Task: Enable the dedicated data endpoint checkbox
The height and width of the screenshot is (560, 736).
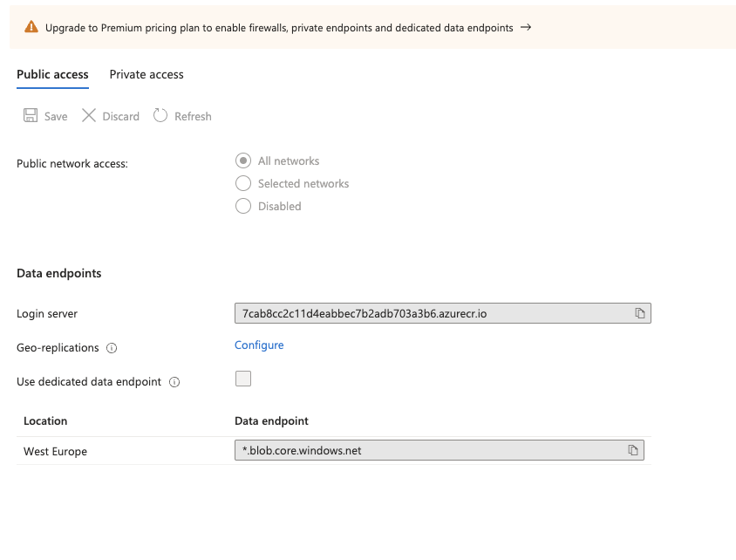Action: 243,379
